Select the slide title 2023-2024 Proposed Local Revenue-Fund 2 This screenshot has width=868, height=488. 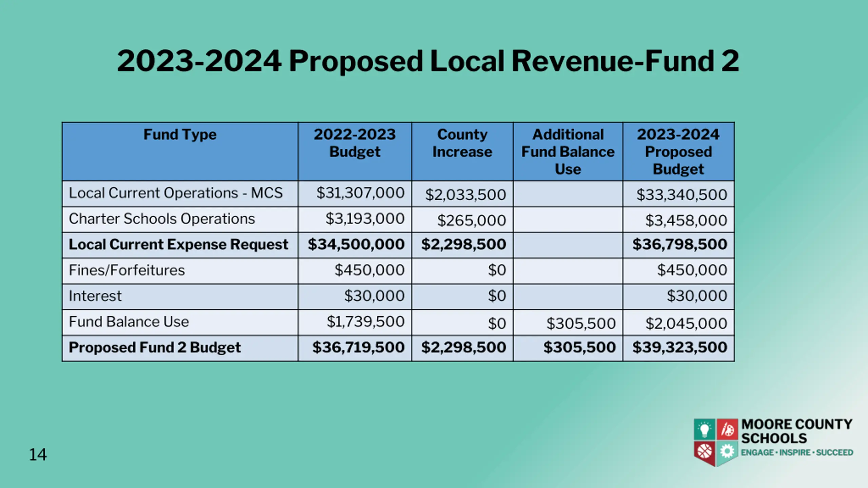point(428,61)
